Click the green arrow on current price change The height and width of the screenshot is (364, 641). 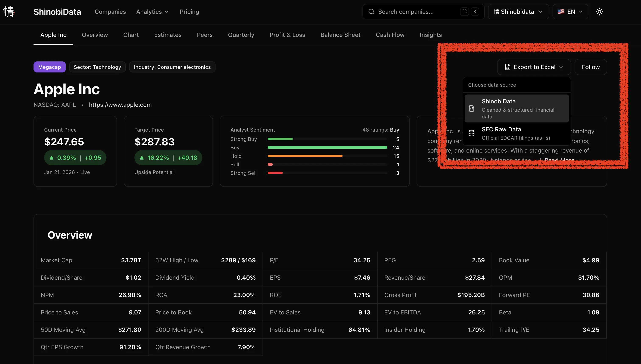[x=52, y=157]
